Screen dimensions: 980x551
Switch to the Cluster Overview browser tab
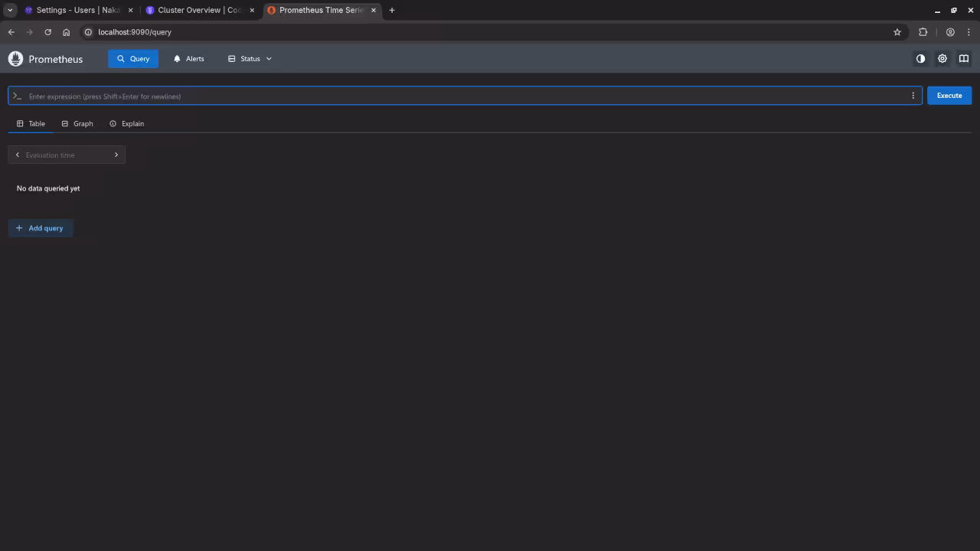[194, 10]
